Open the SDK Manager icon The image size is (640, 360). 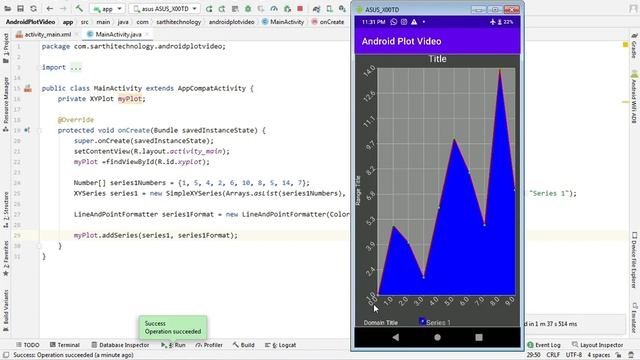[342, 9]
